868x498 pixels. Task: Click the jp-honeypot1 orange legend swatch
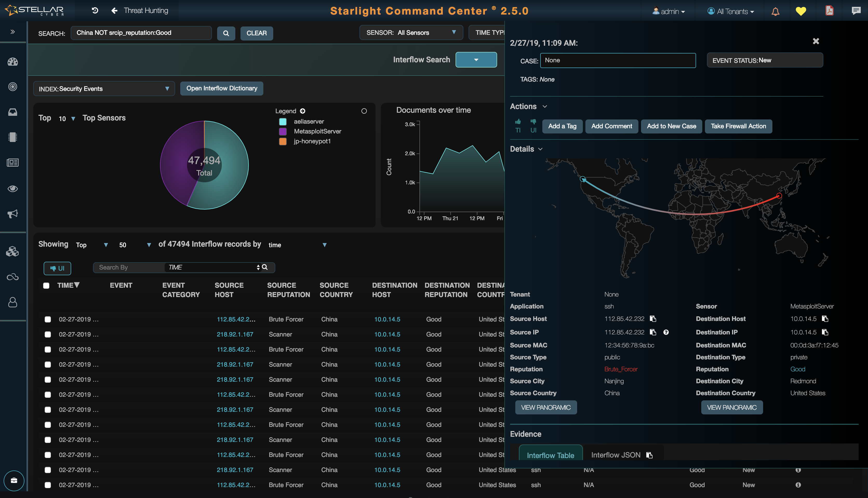(x=283, y=141)
